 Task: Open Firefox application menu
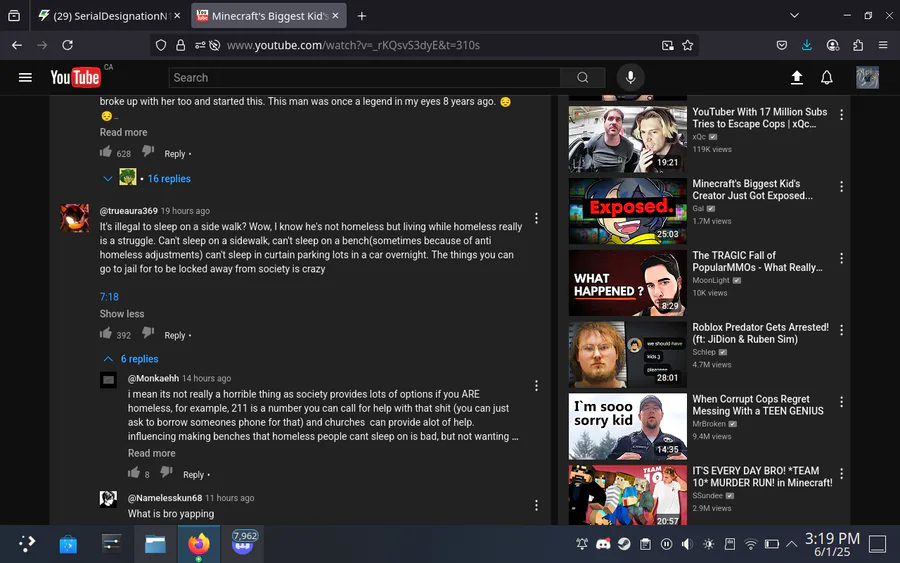(883, 45)
